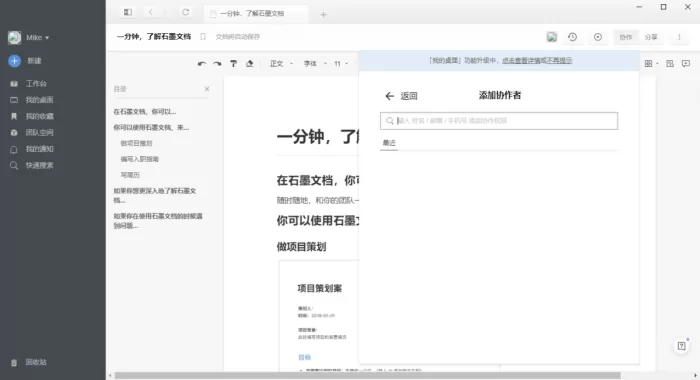Click the horizontal scrollbar at the bottom
Image resolution: width=700 pixels, height=380 pixels.
[367, 376]
